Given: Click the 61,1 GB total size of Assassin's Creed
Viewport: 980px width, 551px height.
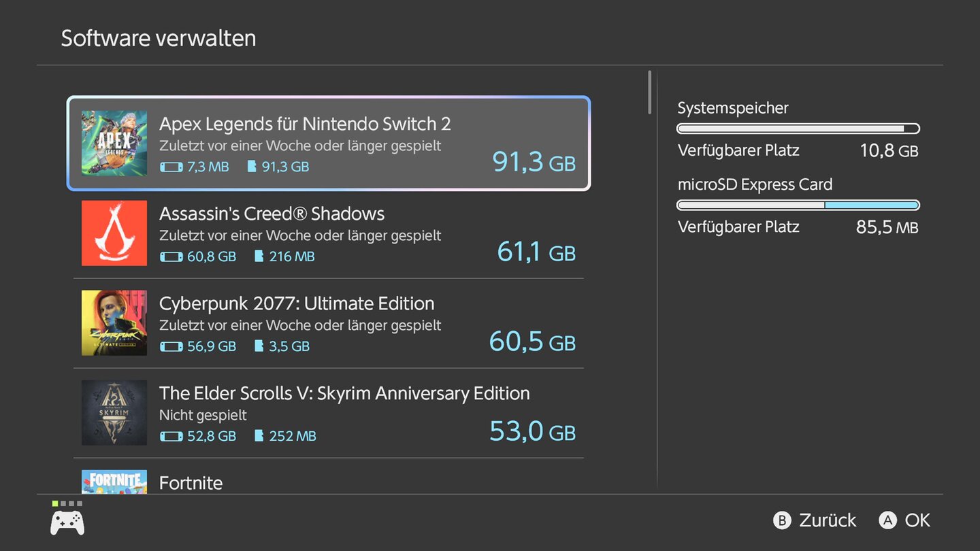Looking at the screenshot, I should click(536, 252).
